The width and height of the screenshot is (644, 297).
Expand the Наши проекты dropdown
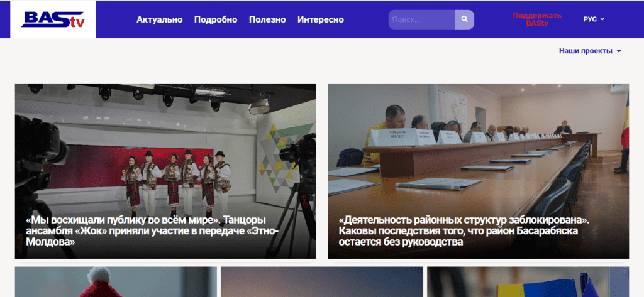586,51
